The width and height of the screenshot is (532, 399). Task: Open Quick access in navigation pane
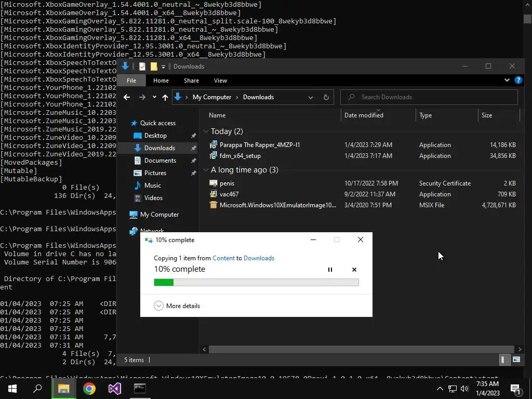[x=158, y=123]
